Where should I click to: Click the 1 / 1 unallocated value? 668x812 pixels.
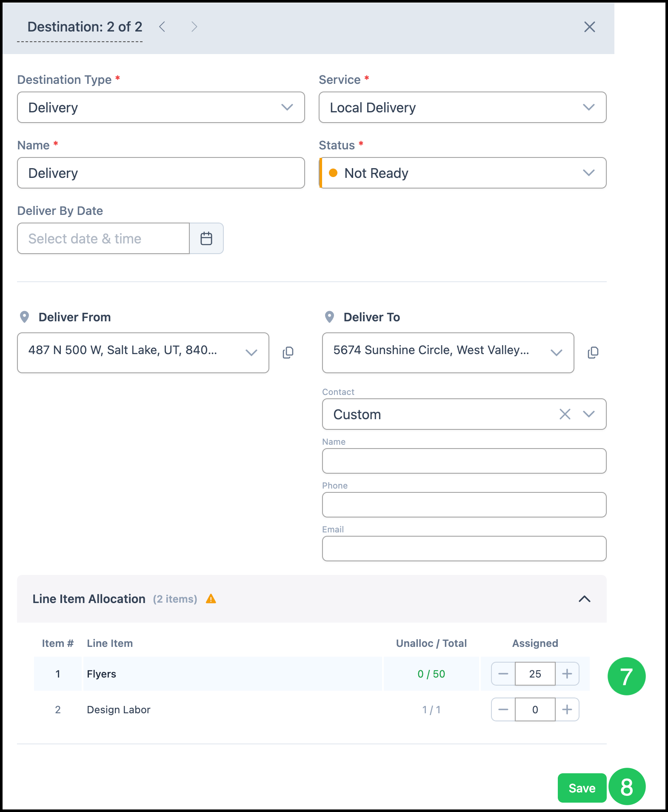click(431, 709)
